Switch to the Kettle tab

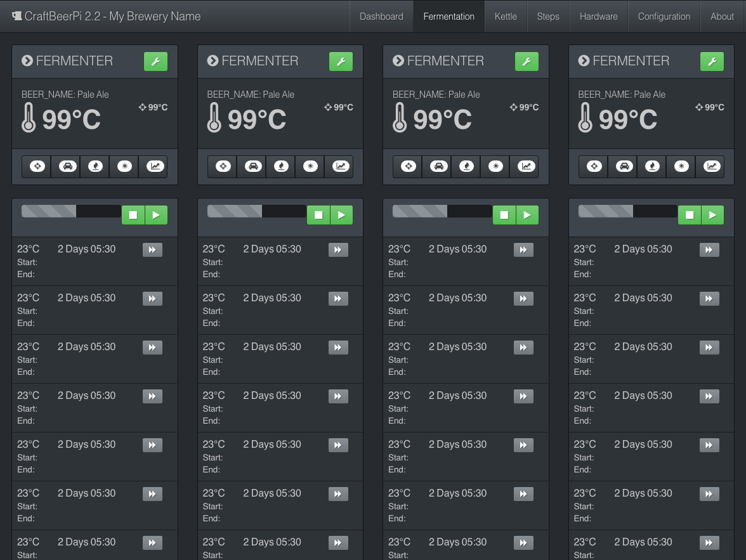click(x=506, y=16)
